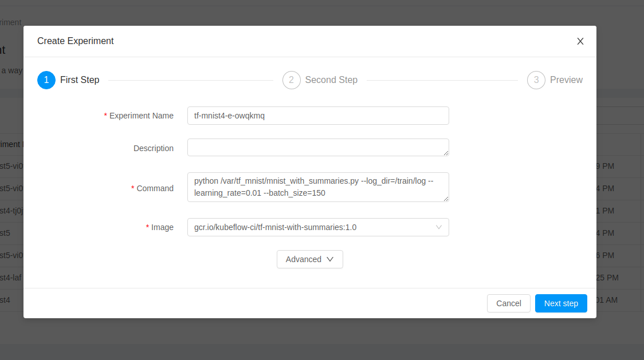
Task: Select the Second Step label
Action: coord(331,80)
